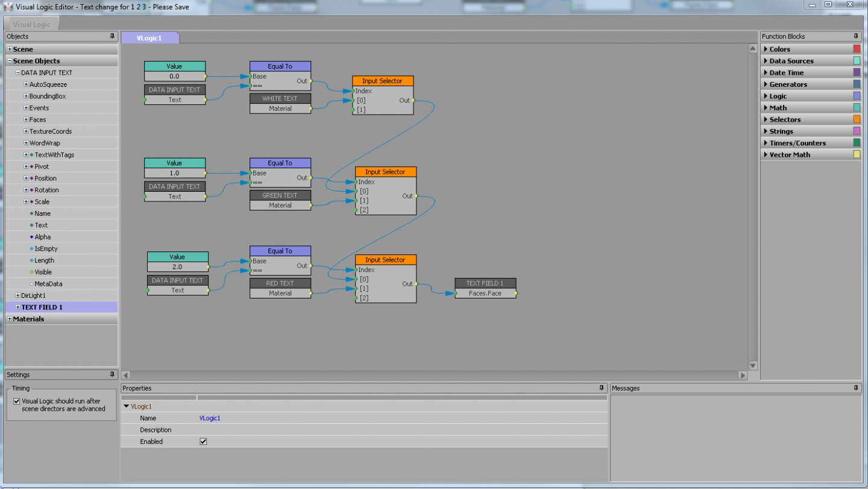Expand the AutoSqueeze node
The image size is (868, 489).
tap(26, 84)
